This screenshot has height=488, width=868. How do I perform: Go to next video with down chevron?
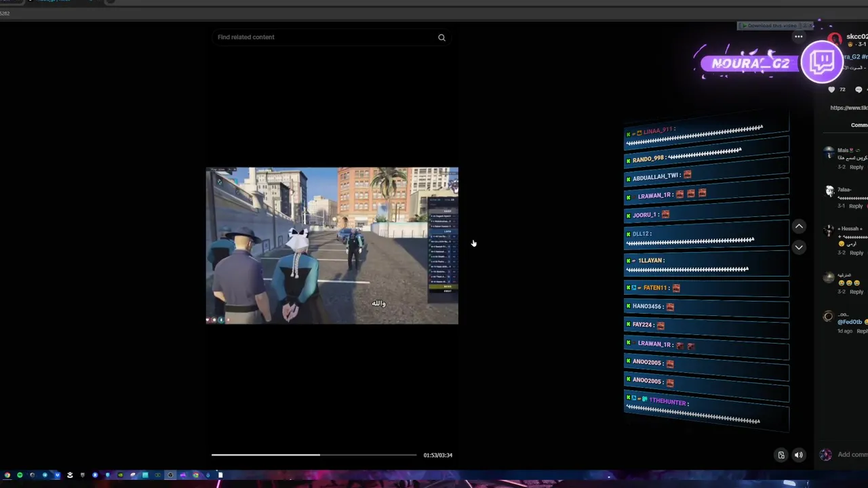click(x=799, y=247)
